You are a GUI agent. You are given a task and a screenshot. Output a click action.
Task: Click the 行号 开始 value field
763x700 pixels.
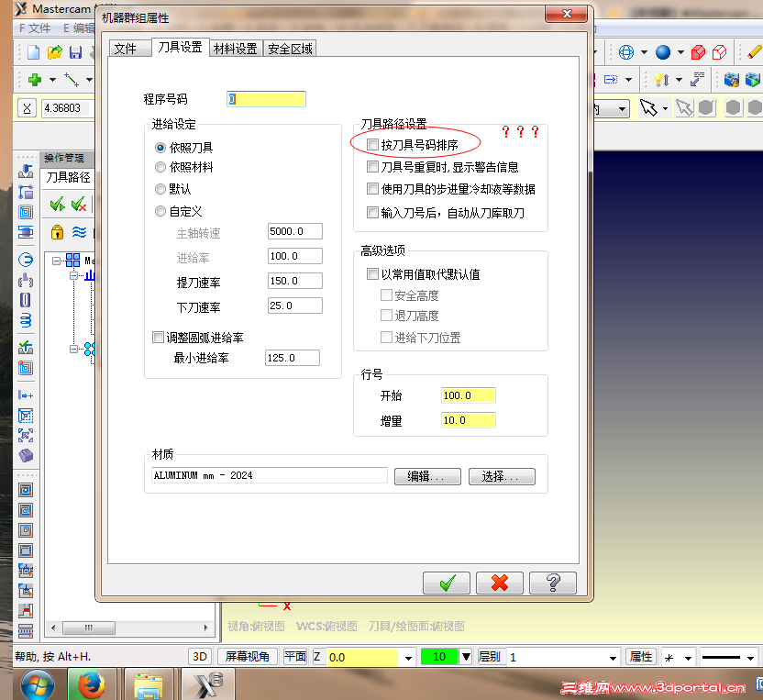(x=468, y=395)
